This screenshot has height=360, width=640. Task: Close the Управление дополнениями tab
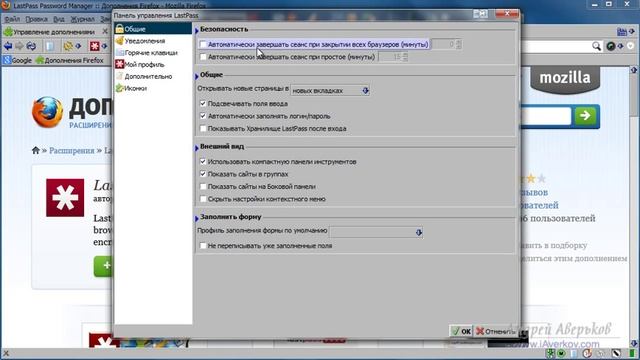[105, 31]
